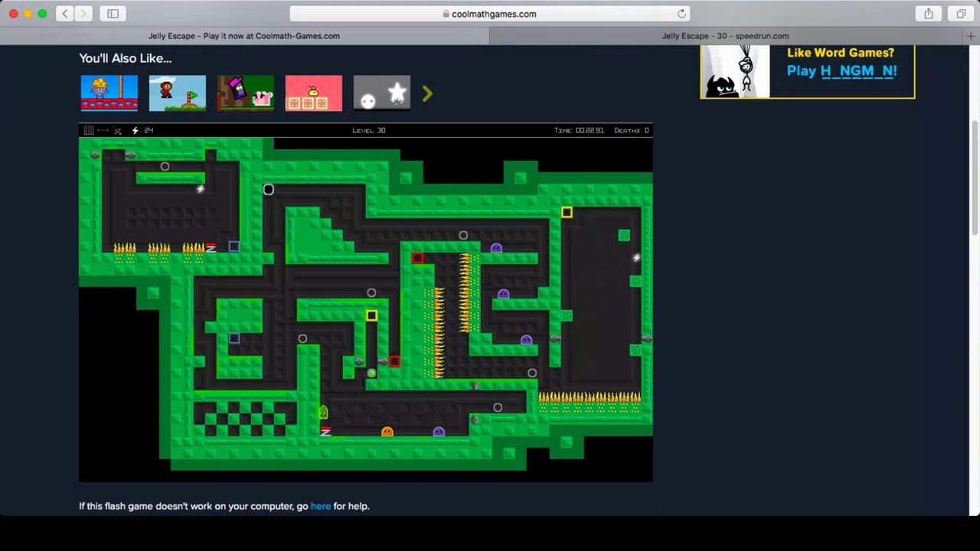Click the glowing green orb
This screenshot has height=551, width=980.
pos(371,373)
